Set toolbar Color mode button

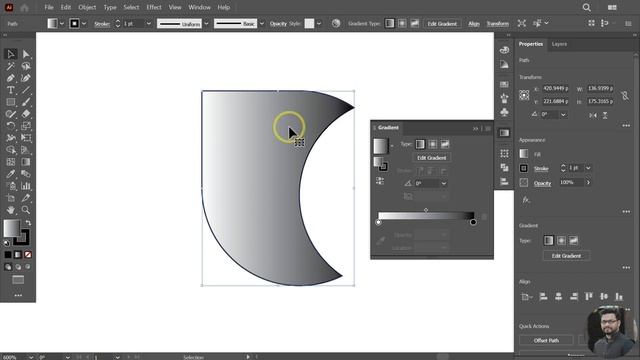[x=8, y=255]
